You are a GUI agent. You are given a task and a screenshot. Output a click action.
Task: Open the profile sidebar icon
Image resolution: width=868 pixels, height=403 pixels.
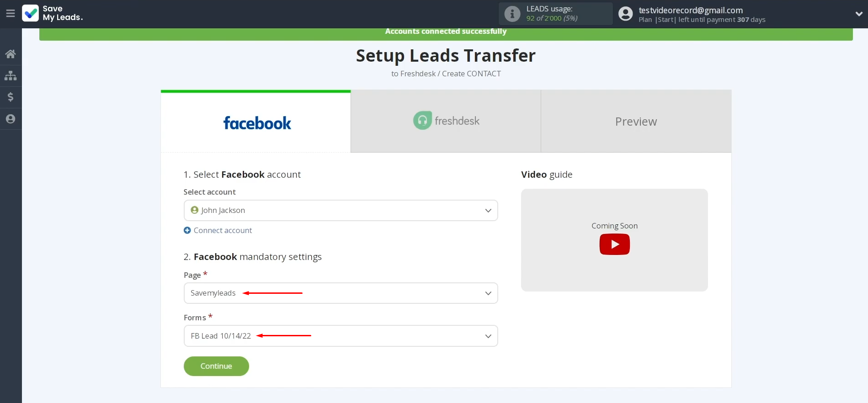click(11, 119)
